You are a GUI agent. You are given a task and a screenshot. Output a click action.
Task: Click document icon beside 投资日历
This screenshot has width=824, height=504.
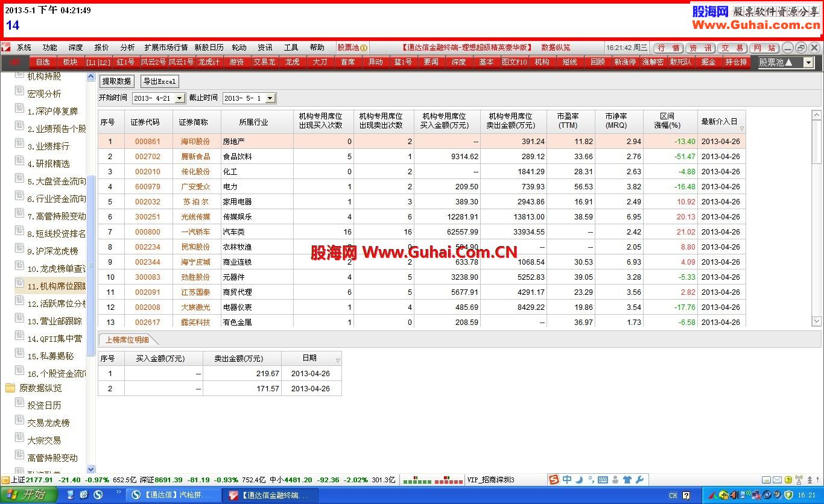coord(19,402)
